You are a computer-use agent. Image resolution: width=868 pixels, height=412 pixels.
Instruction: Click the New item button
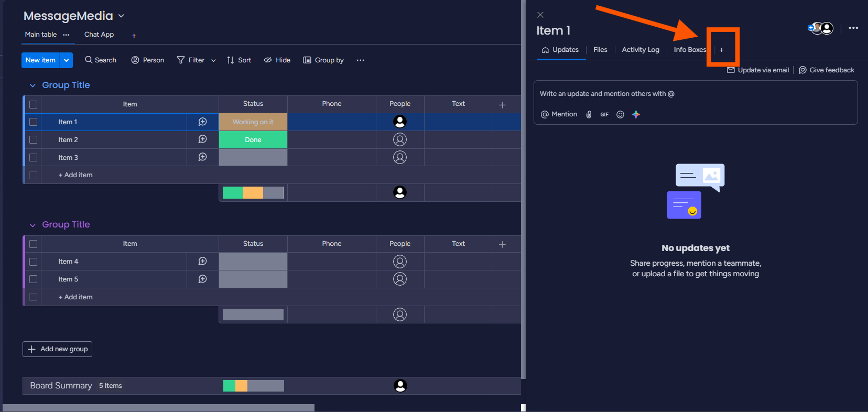(x=40, y=60)
